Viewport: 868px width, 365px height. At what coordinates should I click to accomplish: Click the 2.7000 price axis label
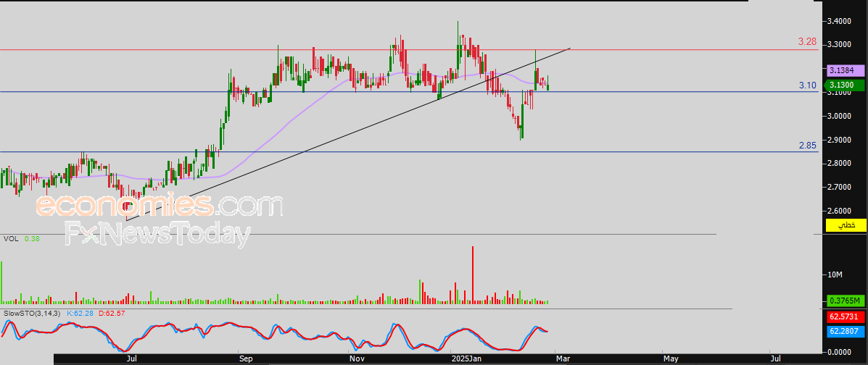pyautogui.click(x=839, y=188)
